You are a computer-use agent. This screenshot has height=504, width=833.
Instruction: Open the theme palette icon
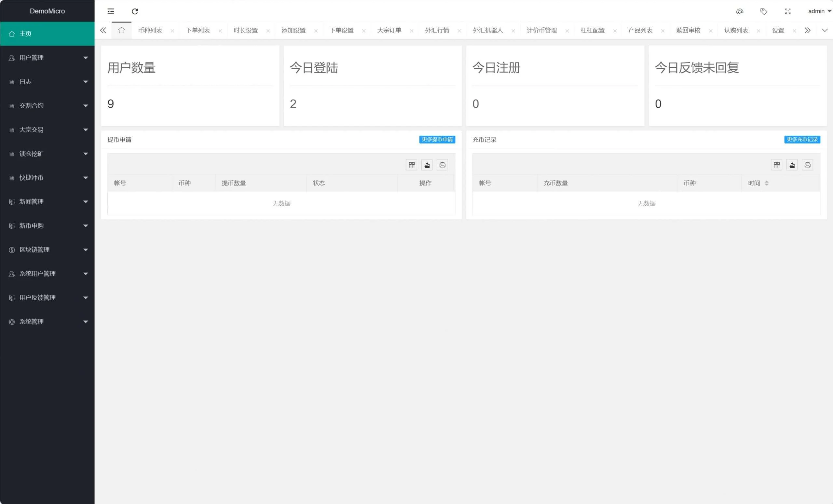tap(740, 11)
